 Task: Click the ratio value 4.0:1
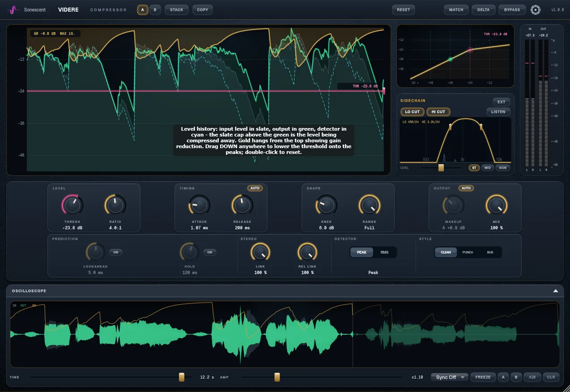pos(115,228)
